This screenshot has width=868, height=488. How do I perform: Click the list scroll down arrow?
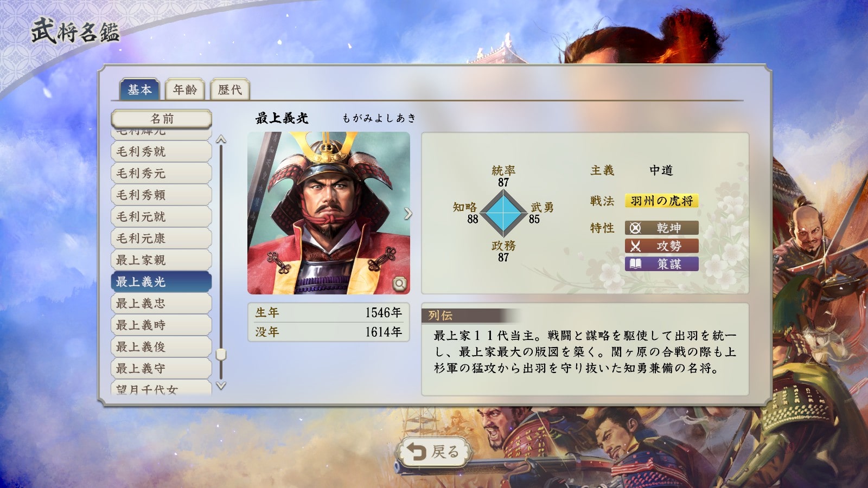(x=221, y=386)
